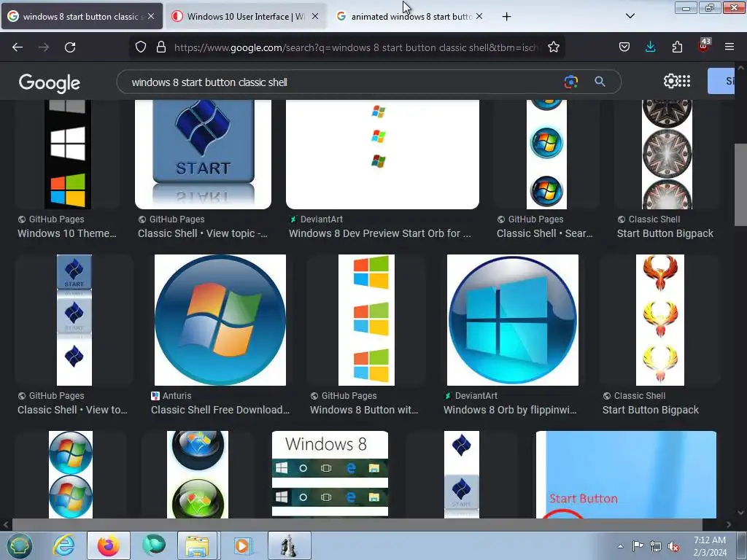This screenshot has width=747, height=560.
Task: Open Windows 10 Theme GitHub Pages result
Action: [67, 233]
